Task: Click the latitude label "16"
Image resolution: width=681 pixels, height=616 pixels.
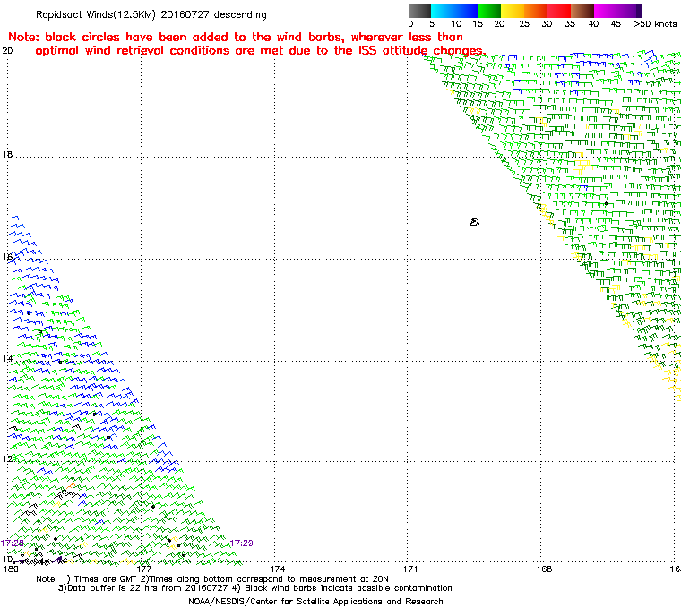Action: [7, 257]
